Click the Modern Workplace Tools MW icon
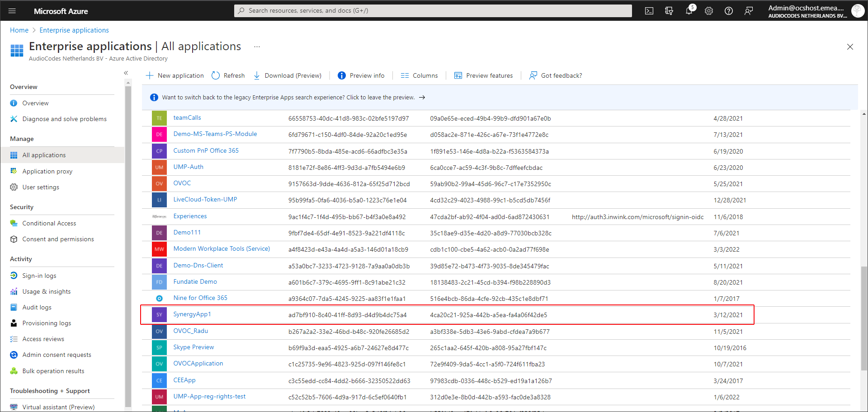 [x=159, y=249]
